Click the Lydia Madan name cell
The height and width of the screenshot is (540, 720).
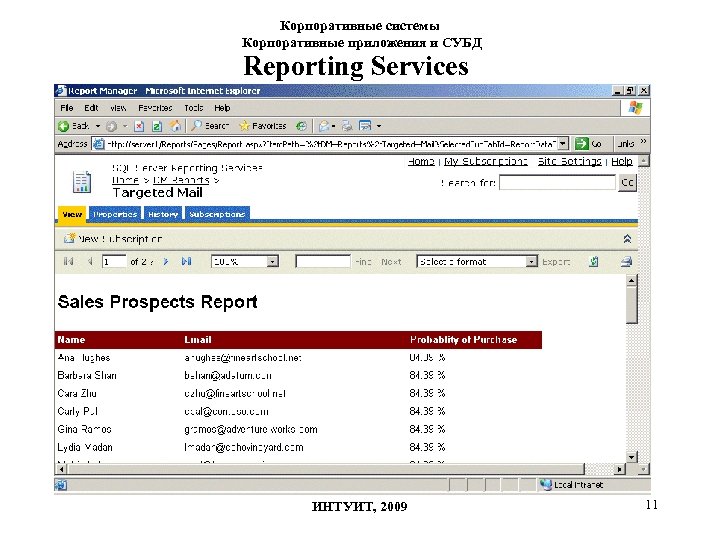point(85,447)
